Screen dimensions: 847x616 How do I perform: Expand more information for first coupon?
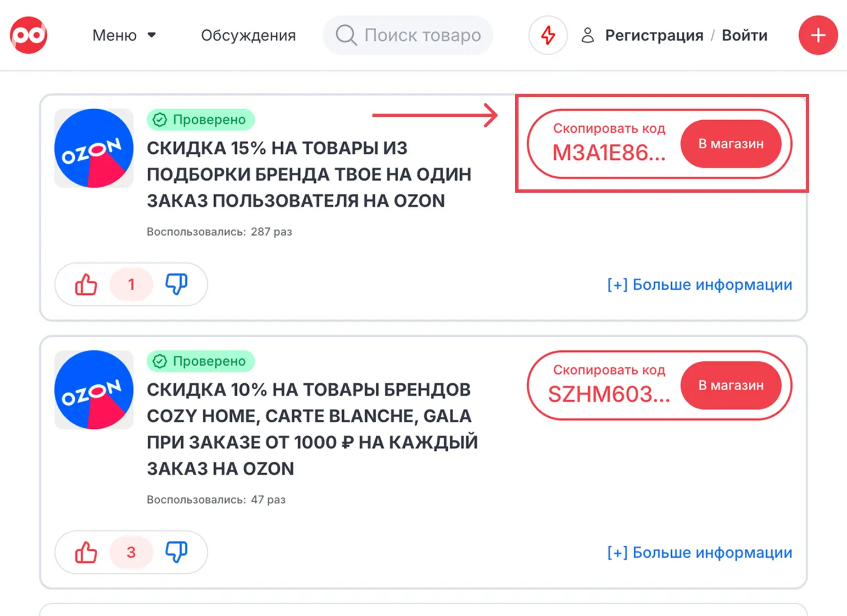(699, 284)
